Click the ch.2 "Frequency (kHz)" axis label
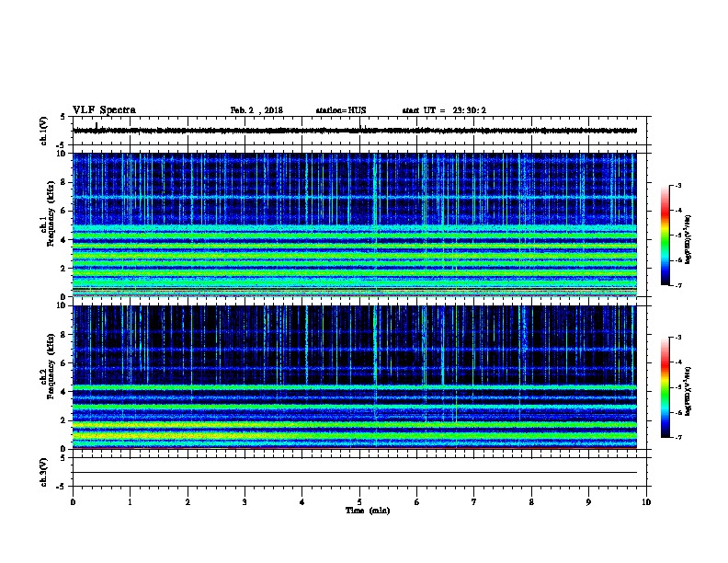This screenshot has width=728, height=563. click(51, 366)
